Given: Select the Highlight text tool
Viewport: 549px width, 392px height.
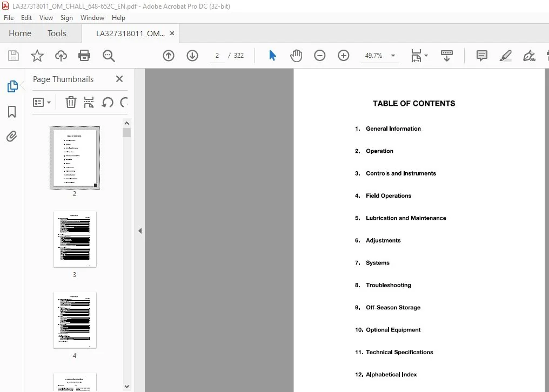Looking at the screenshot, I should point(506,56).
